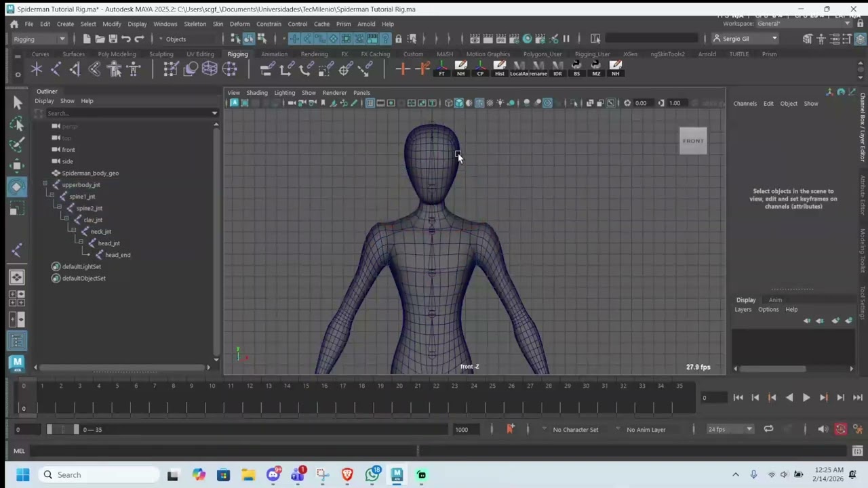The image size is (868, 488).
Task: Activate the Rotate tool in toolbox
Action: (17, 186)
